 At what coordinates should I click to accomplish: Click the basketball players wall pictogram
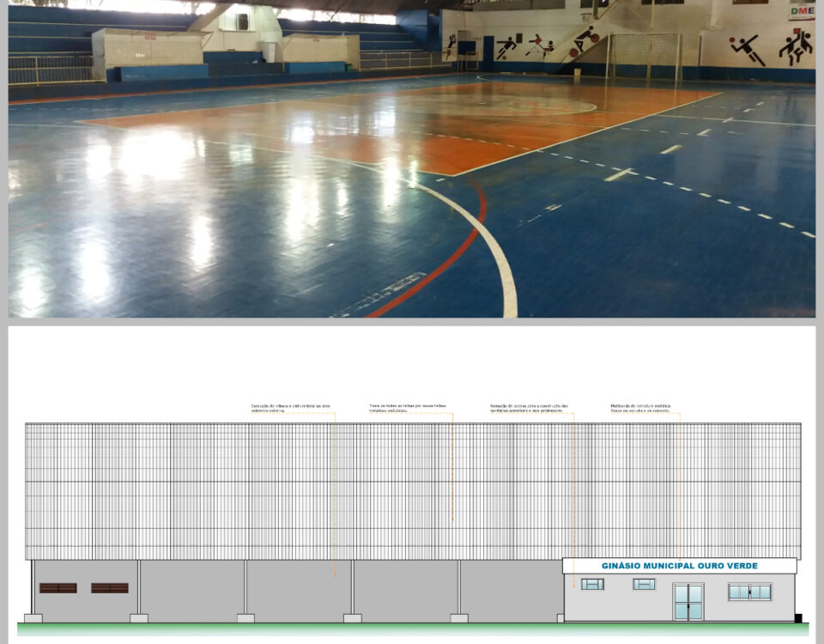pos(795,48)
